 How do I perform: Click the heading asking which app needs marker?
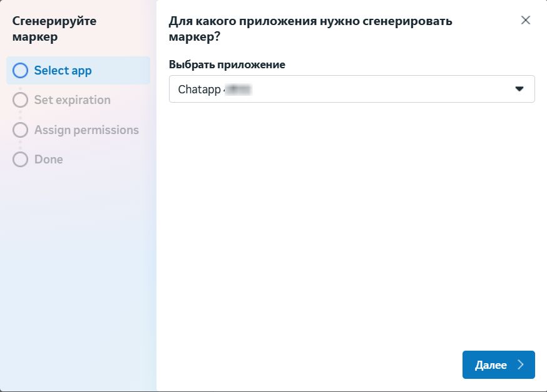coord(310,29)
